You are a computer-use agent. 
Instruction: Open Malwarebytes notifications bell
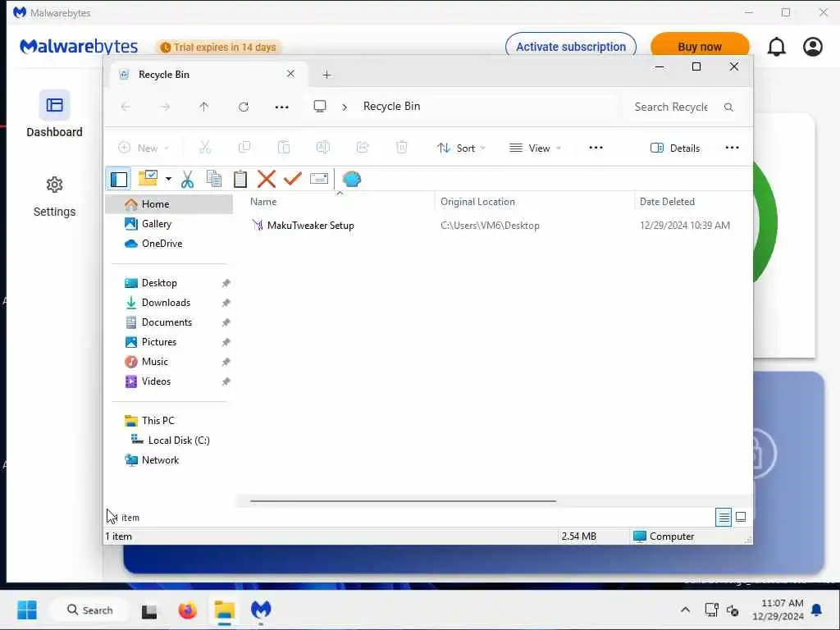coord(776,47)
